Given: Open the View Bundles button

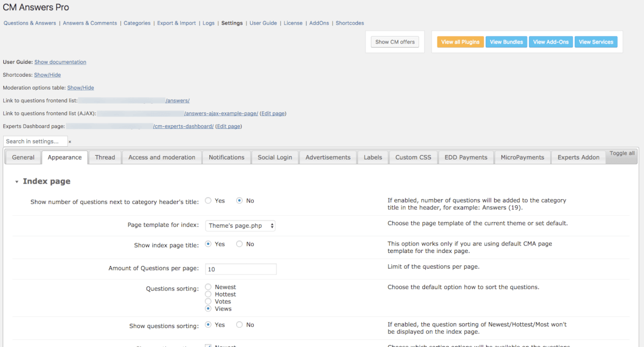Looking at the screenshot, I should (506, 42).
